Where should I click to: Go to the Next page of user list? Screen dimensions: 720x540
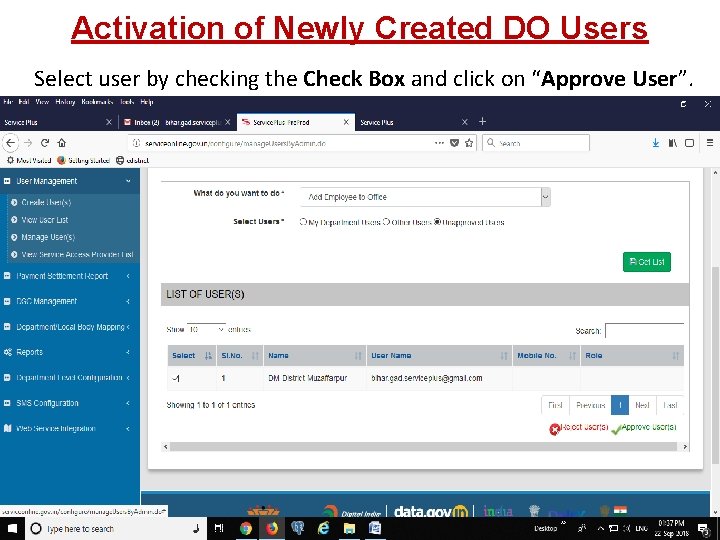click(x=642, y=405)
